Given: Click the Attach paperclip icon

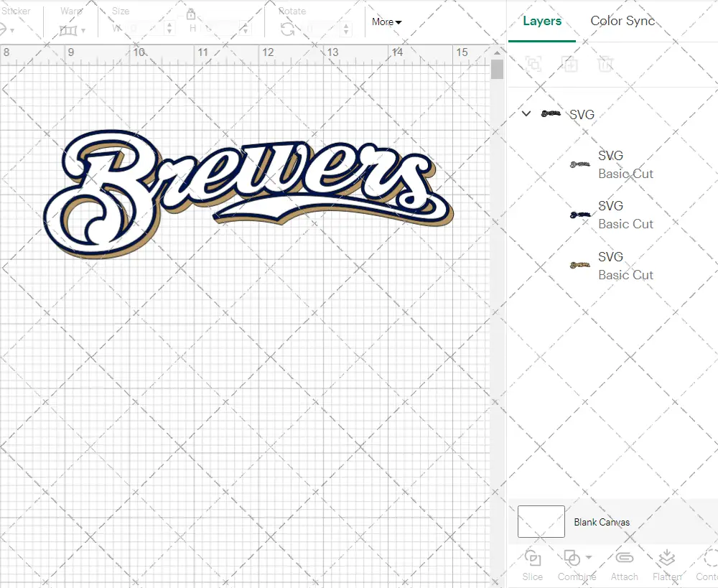Looking at the screenshot, I should [624, 558].
